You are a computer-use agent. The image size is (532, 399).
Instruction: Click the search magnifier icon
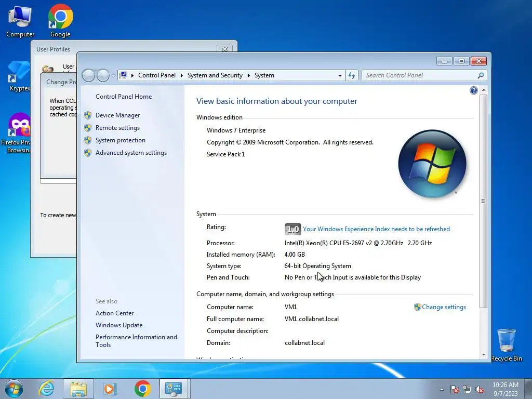[x=481, y=75]
